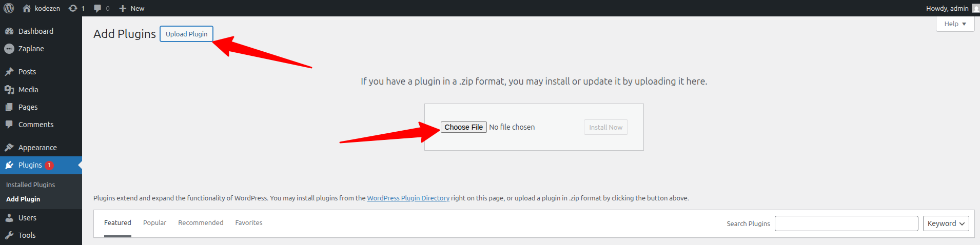This screenshot has height=245, width=980.
Task: Switch to the Recommended tab
Action: (x=201, y=223)
